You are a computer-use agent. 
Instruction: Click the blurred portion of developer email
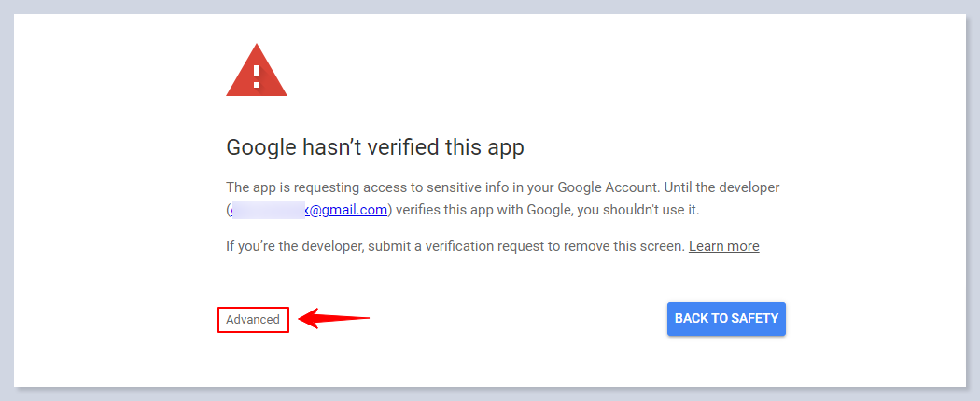266,210
